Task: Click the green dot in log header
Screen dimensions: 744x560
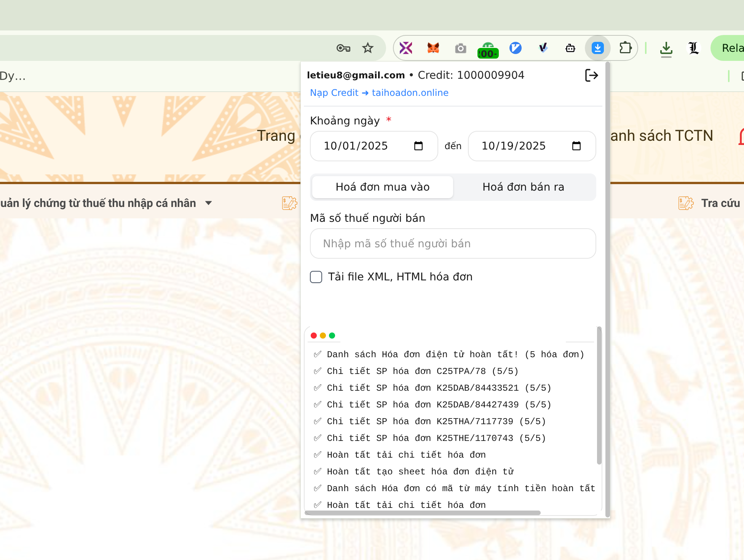Action: click(332, 336)
